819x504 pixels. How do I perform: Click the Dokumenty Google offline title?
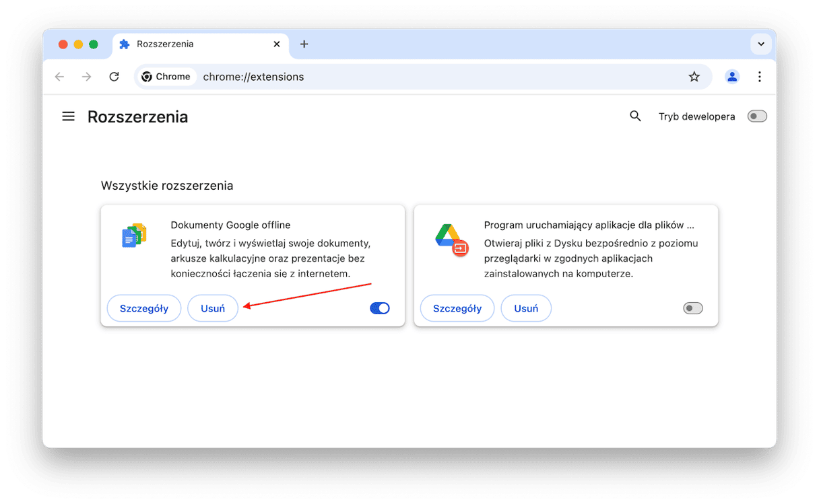click(x=230, y=225)
